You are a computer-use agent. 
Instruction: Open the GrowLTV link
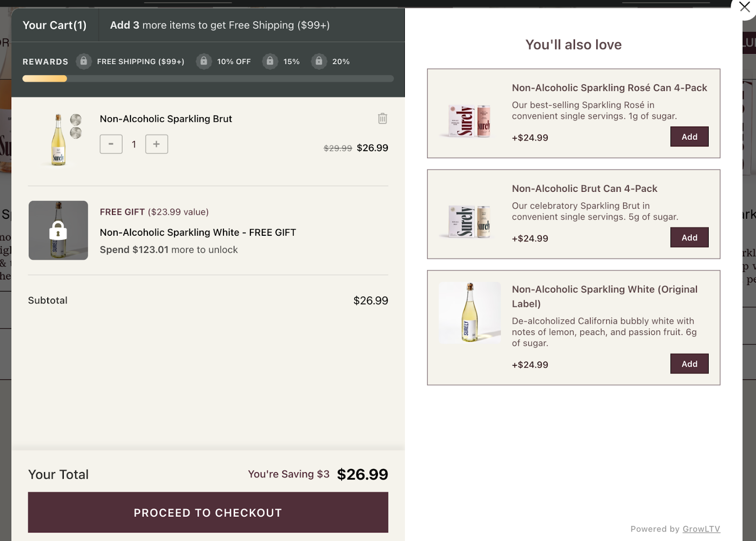701,529
